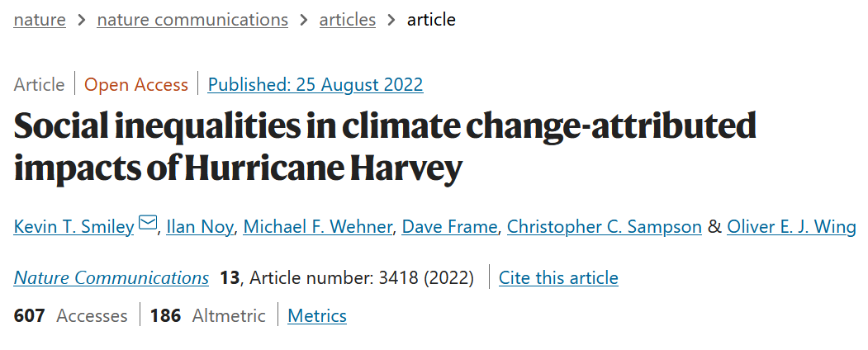Click the email envelope icon beside Kevin T. Smiley
Screen dimensions: 868x350
point(148,224)
